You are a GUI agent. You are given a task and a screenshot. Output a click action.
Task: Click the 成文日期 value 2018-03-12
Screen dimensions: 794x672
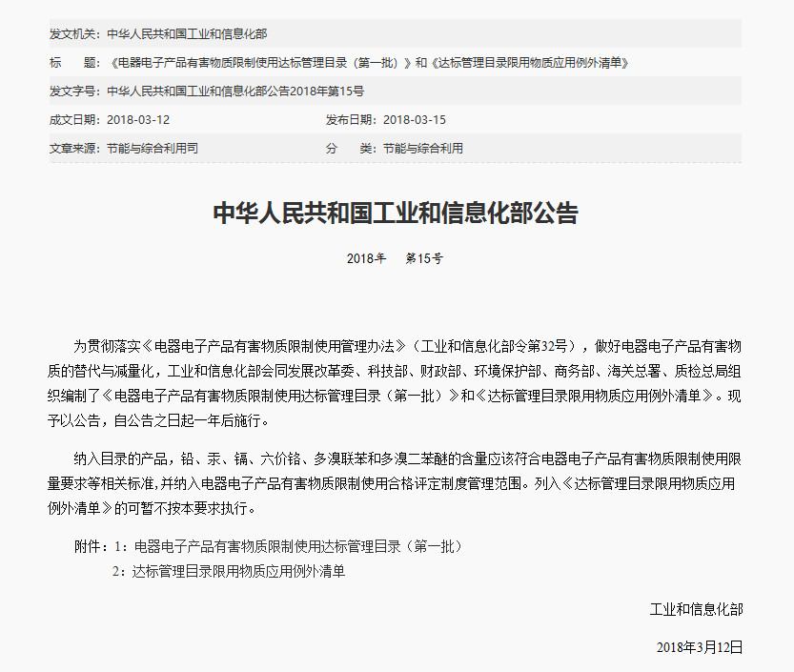(138, 120)
